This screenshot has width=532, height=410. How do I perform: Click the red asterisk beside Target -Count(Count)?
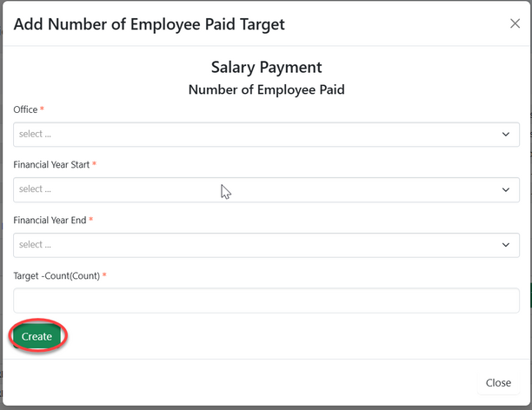[x=104, y=276]
